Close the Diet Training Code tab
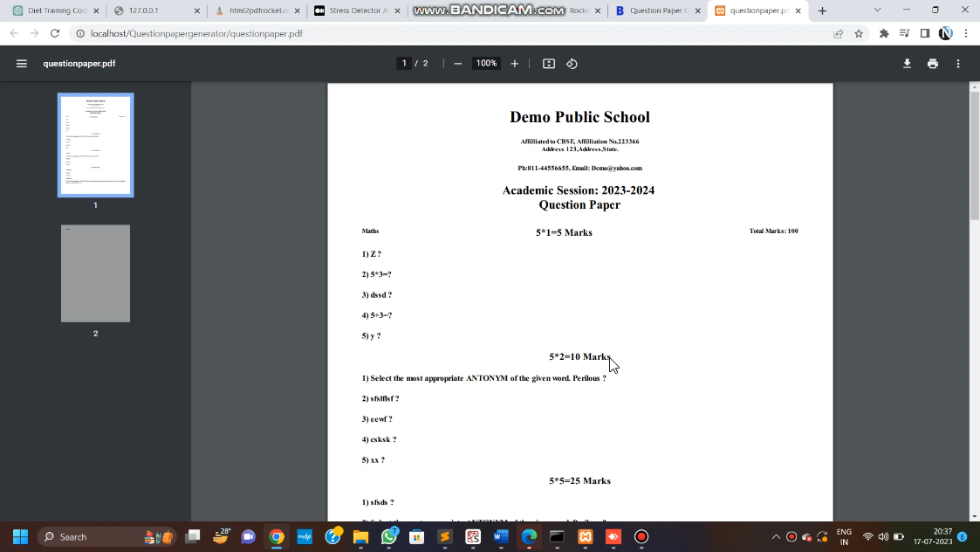Screen dimensions: 980x552 pos(96,10)
